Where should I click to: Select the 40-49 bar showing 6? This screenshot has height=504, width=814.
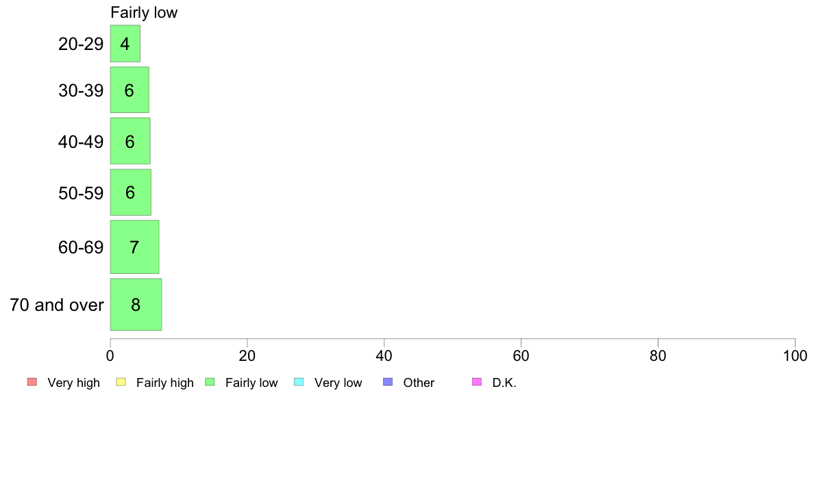[130, 141]
